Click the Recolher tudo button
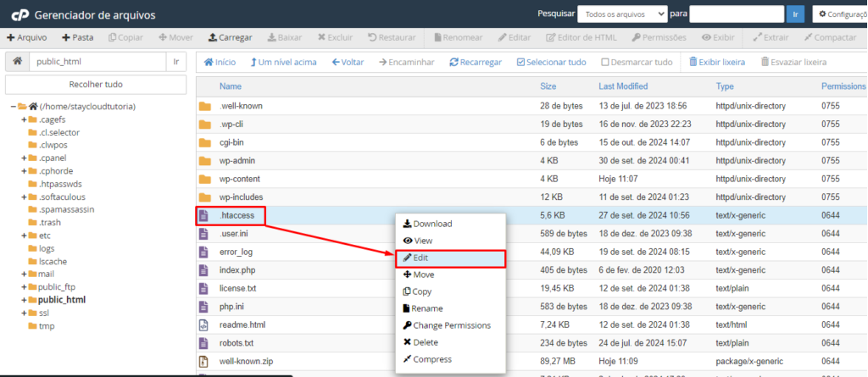 click(96, 85)
